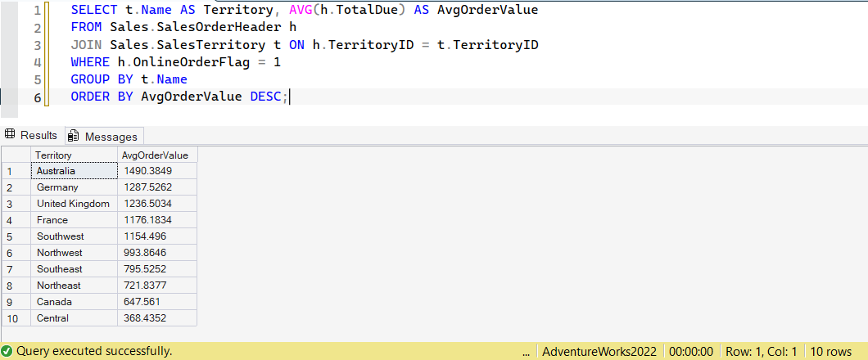Click the Row: 1, Col: 1 status indicator

[x=762, y=351]
